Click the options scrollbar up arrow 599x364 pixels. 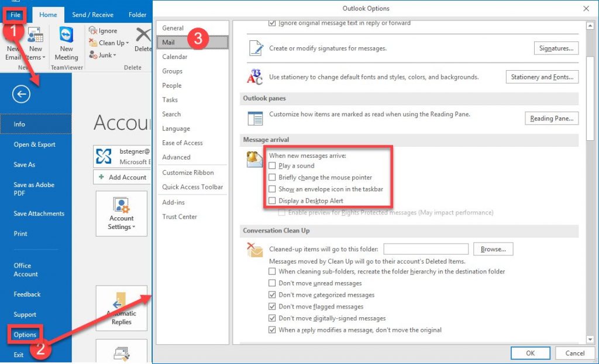point(590,26)
